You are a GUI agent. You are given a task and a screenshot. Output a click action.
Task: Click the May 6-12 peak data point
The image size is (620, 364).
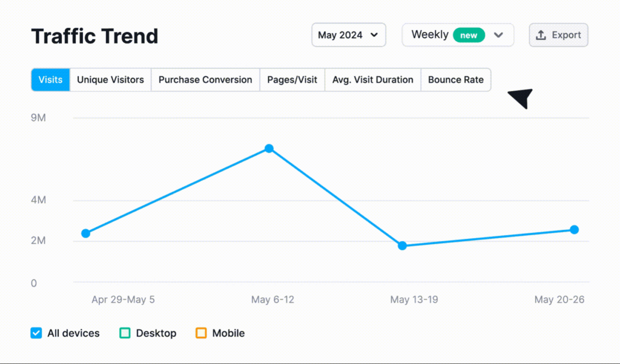tap(269, 149)
